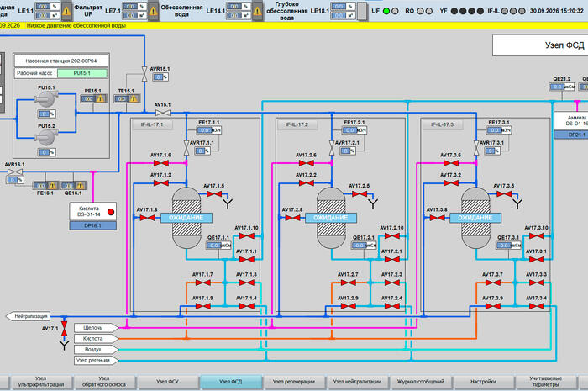
Task: Click valve AV17.1.4 icon
Action: click(x=246, y=306)
